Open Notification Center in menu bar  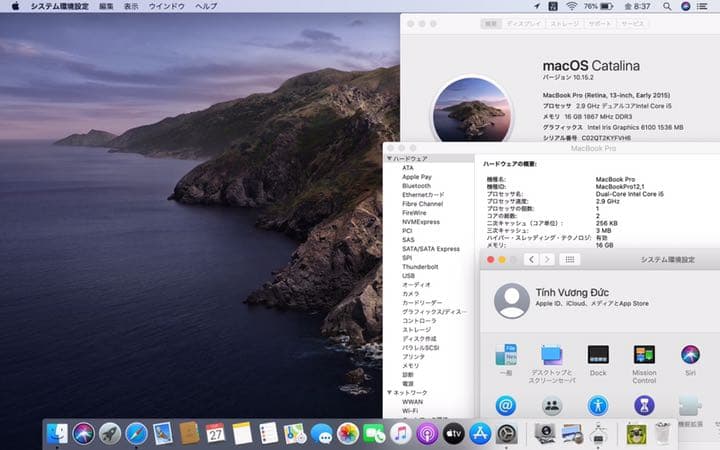702,6
